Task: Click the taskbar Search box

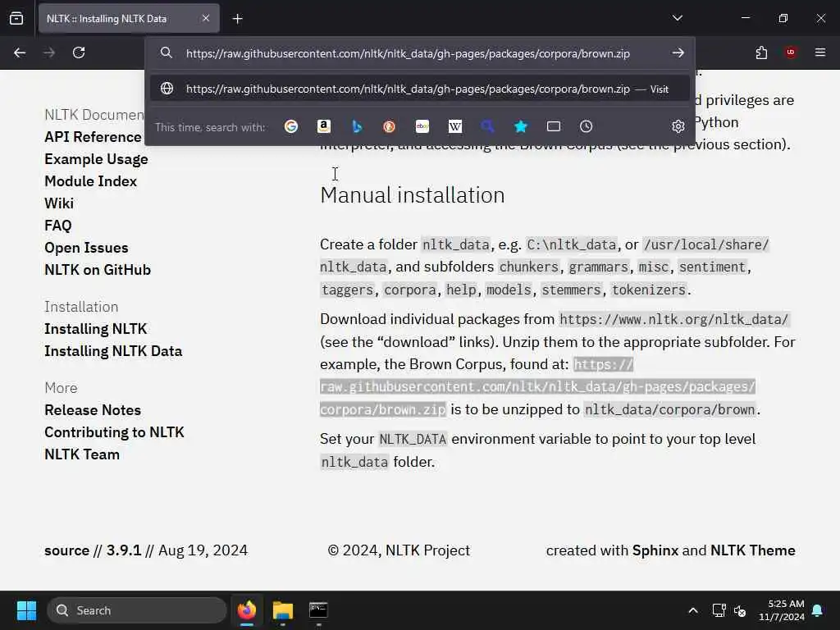Action: (137, 610)
